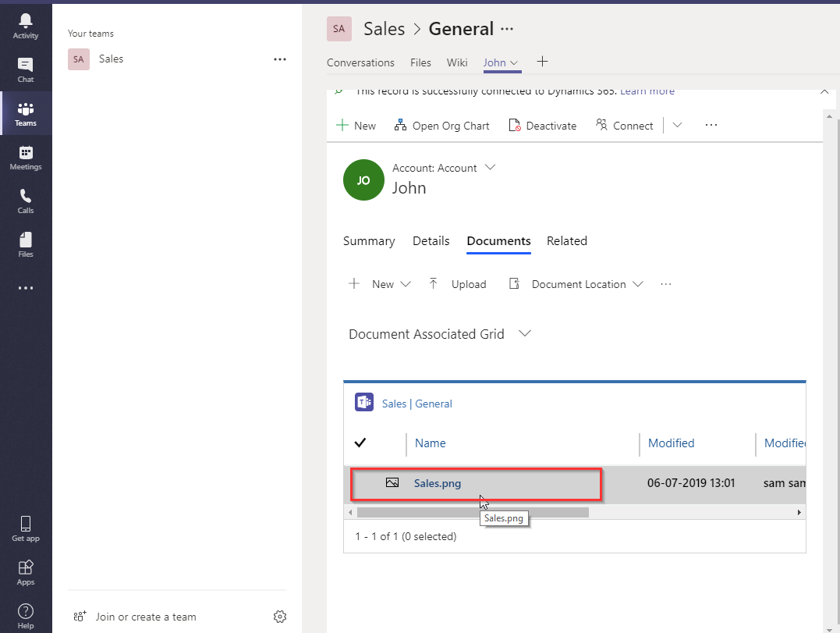Open more apps ellipsis in left sidebar

click(26, 288)
